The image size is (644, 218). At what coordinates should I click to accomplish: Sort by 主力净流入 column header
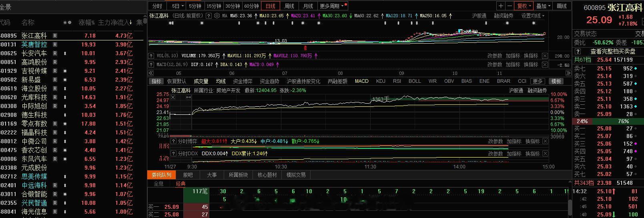tap(115, 22)
